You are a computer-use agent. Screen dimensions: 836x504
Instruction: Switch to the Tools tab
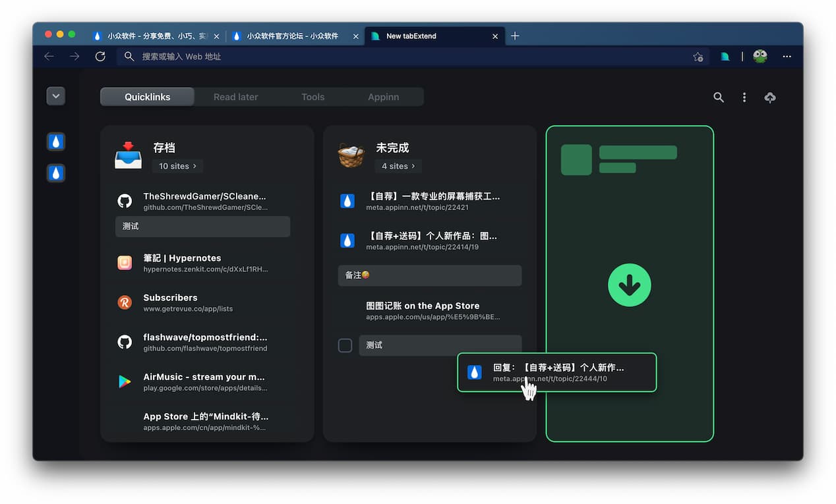click(x=313, y=96)
